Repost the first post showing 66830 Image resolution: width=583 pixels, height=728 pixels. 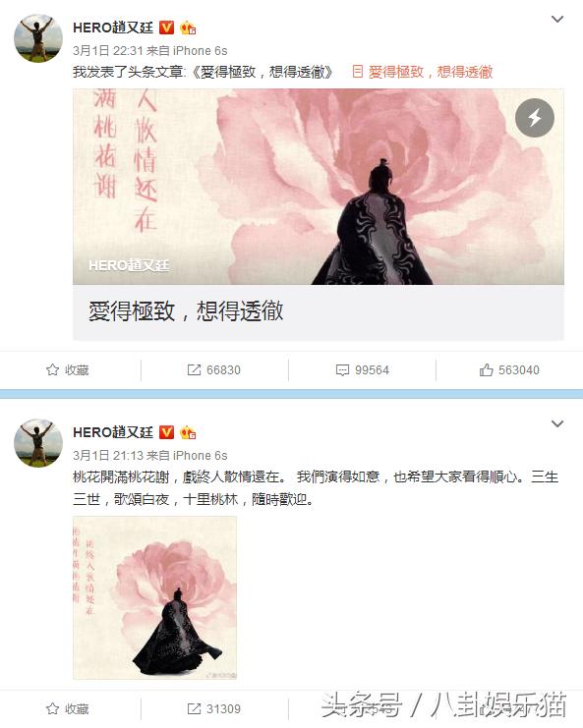[213, 370]
